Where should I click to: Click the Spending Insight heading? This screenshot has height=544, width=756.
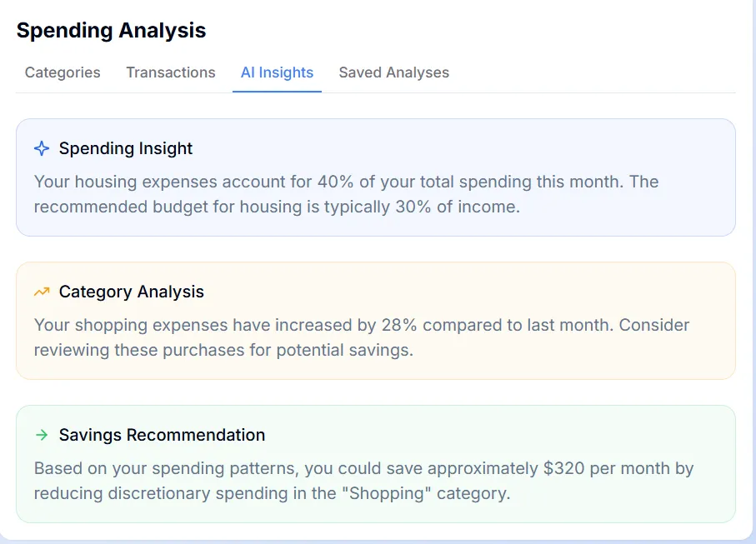point(125,147)
